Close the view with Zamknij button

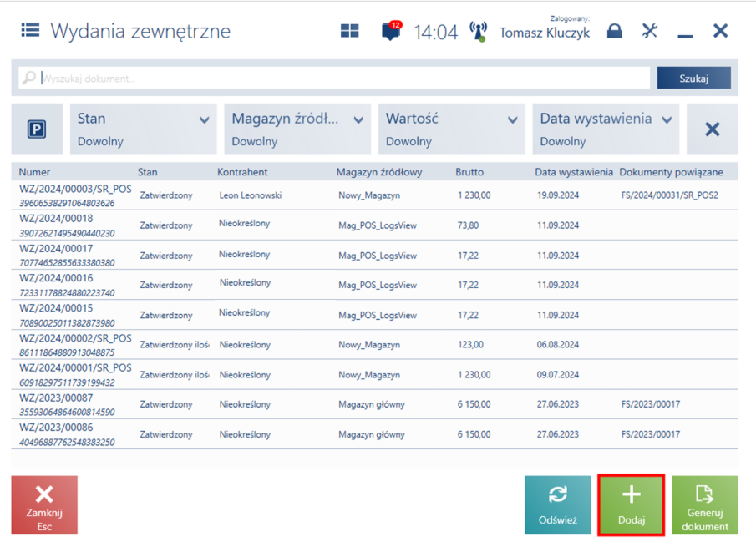[44, 505]
